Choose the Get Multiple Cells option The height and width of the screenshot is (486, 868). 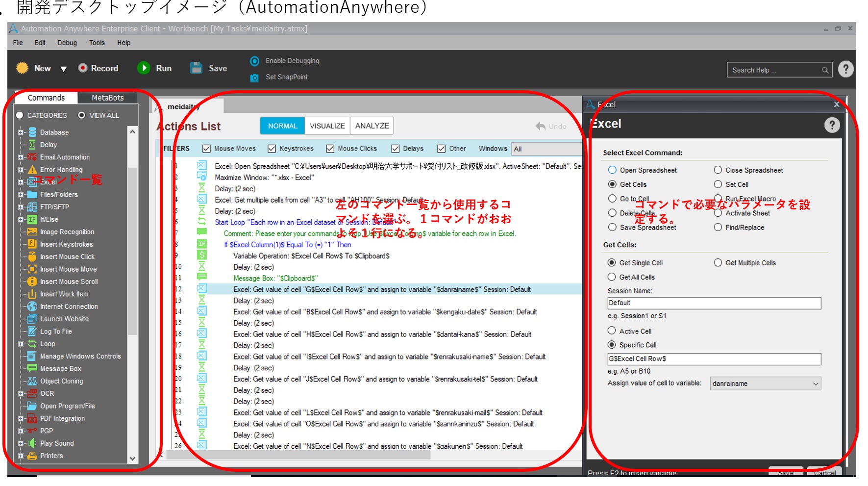[x=718, y=263]
